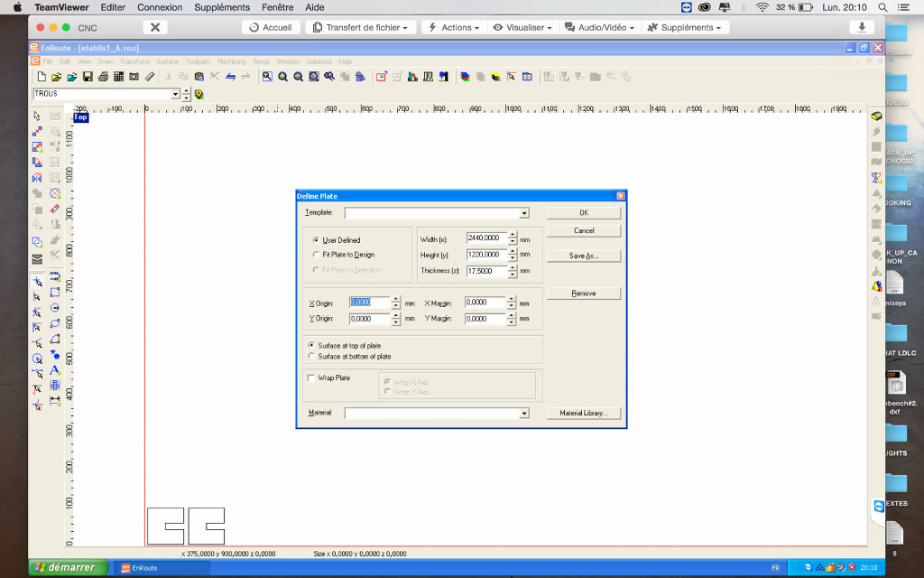This screenshot has width=924, height=578.
Task: Click the Print icon in EnRoute toolbar
Action: (x=103, y=77)
